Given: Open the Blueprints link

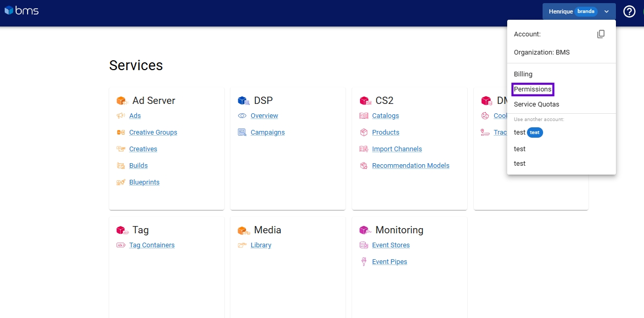Looking at the screenshot, I should click(144, 182).
